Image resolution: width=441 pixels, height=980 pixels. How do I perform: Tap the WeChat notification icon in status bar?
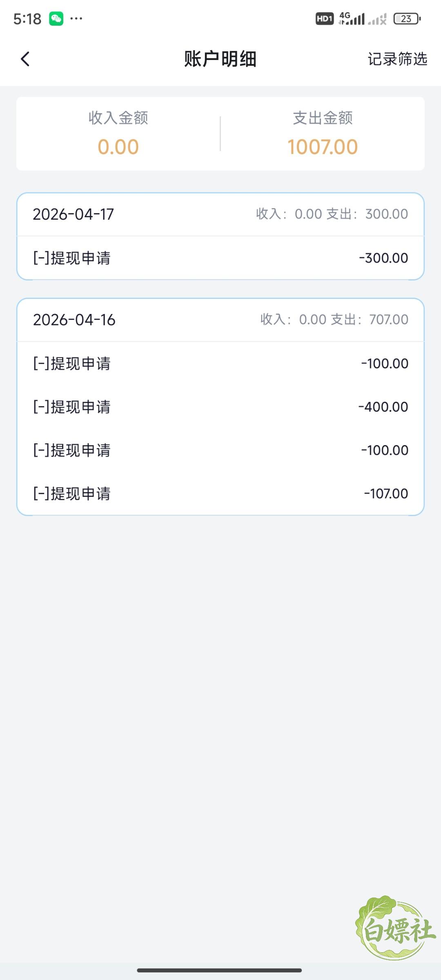coord(56,19)
